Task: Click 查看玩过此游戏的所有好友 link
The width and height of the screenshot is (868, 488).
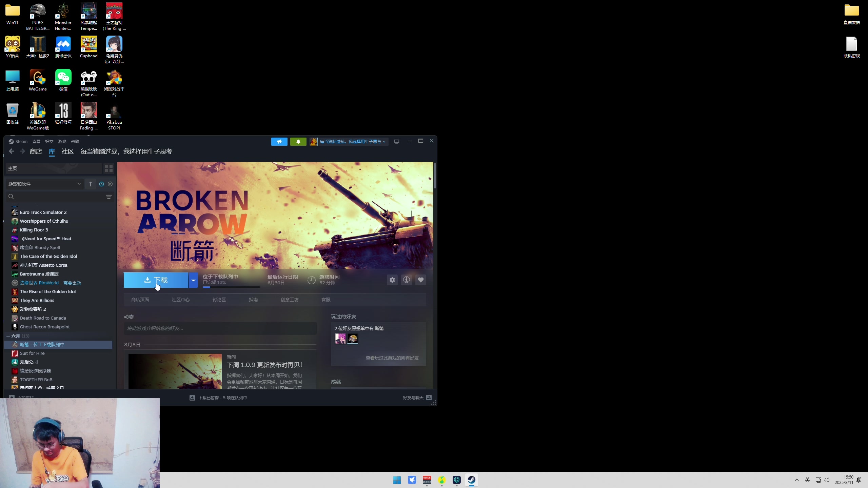Action: click(392, 358)
